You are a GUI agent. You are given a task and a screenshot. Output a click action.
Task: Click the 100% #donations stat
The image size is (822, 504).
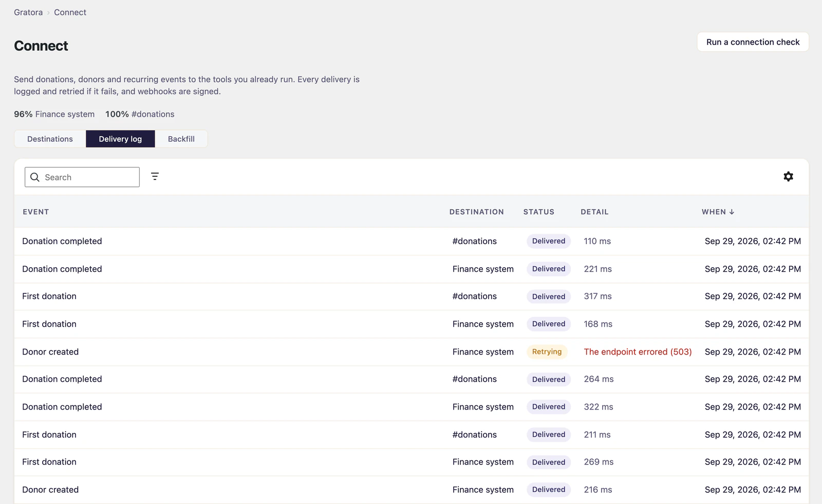pyautogui.click(x=140, y=114)
